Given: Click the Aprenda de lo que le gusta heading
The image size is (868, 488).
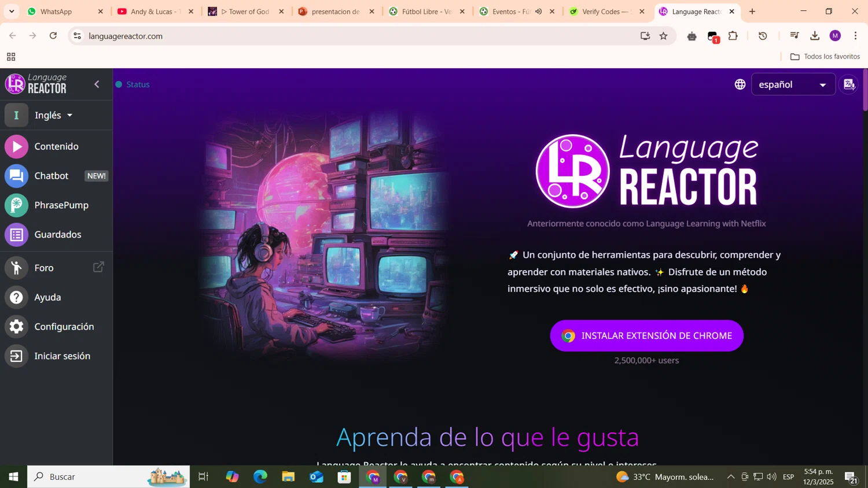Looking at the screenshot, I should 487,437.
